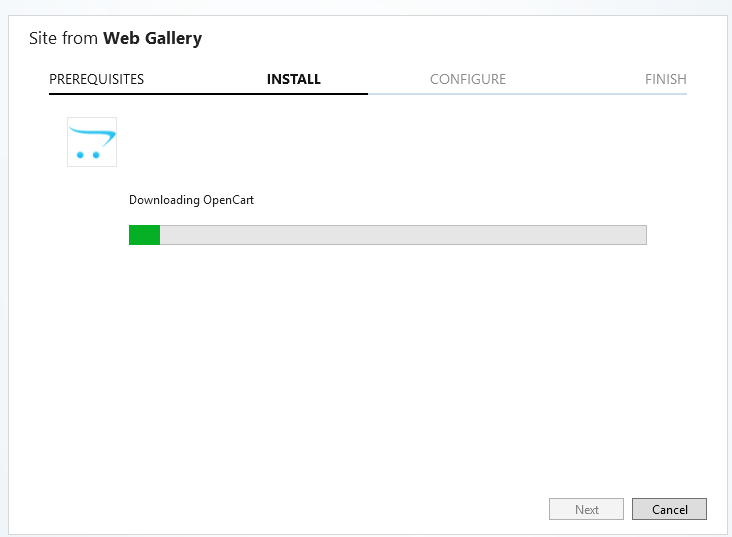Click the words Site from in the heading

(x=64, y=39)
